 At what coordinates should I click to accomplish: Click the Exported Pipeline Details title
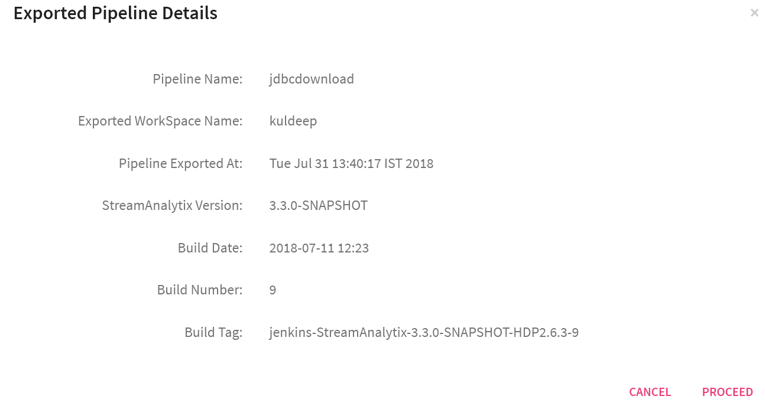pos(115,14)
